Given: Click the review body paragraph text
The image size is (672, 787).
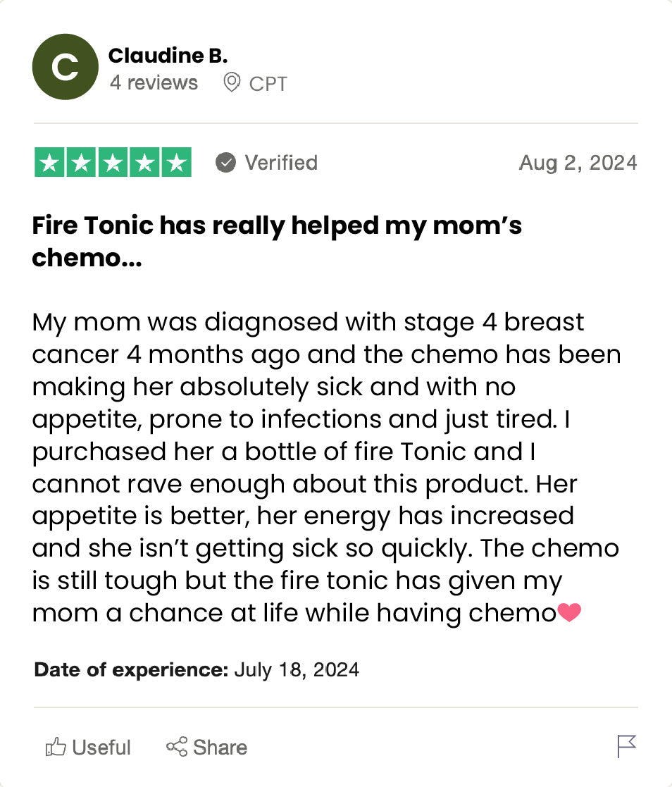Looking at the screenshot, I should click(x=324, y=467).
